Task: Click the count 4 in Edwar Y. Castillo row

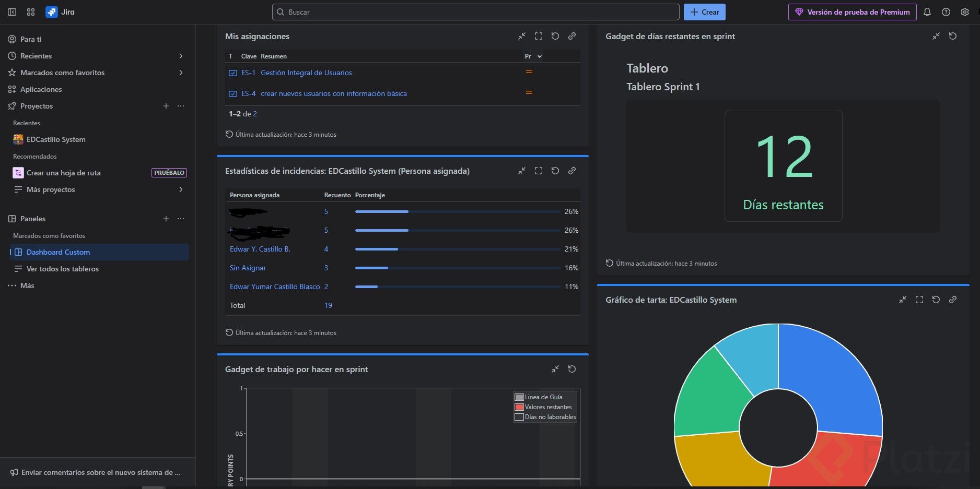Action: 326,249
